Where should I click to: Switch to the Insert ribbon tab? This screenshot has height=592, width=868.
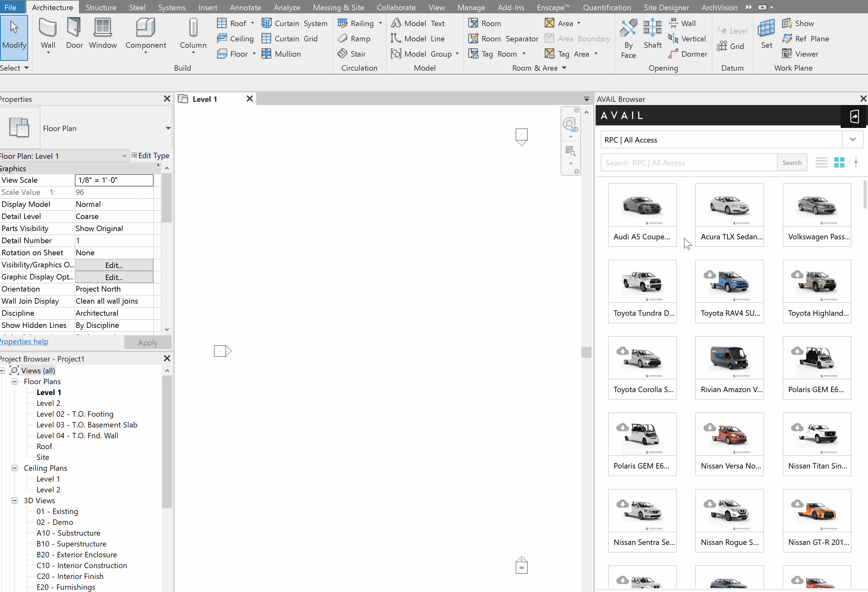[208, 7]
